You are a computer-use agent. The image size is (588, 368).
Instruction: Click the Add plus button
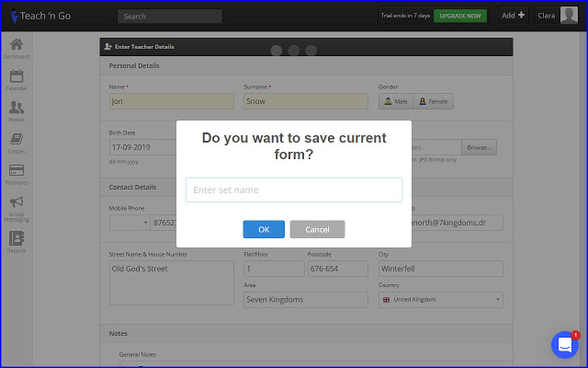point(513,16)
